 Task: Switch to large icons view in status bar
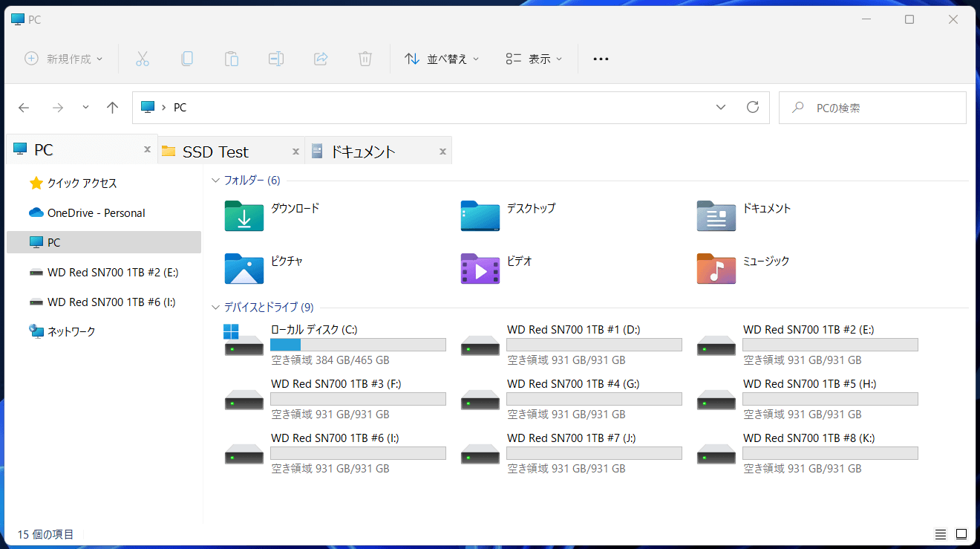961,534
